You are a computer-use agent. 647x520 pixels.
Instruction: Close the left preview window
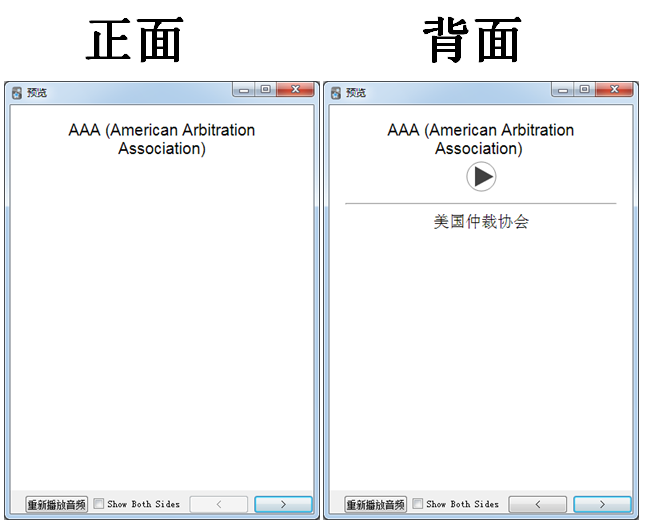(x=295, y=90)
